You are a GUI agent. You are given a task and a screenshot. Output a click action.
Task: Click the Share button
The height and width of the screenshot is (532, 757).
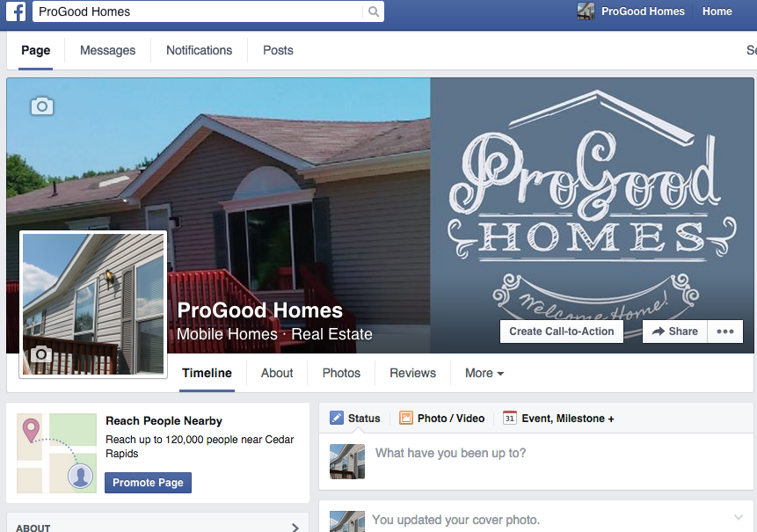tap(675, 332)
